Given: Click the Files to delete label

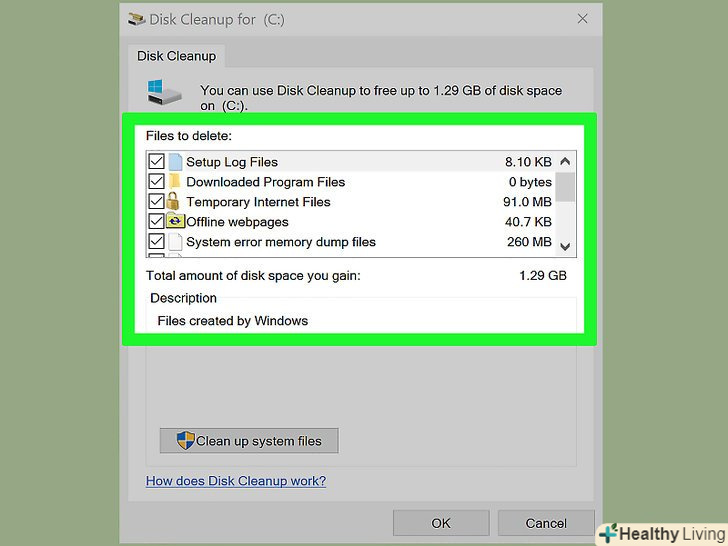Looking at the screenshot, I should pyautogui.click(x=188, y=136).
